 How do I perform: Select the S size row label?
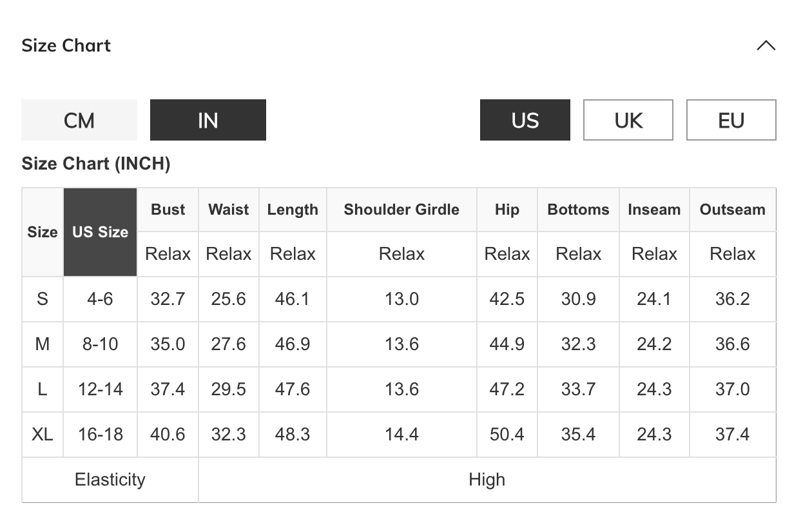tap(43, 299)
